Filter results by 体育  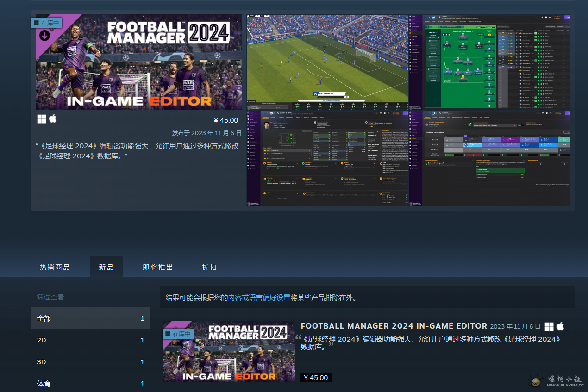point(91,384)
